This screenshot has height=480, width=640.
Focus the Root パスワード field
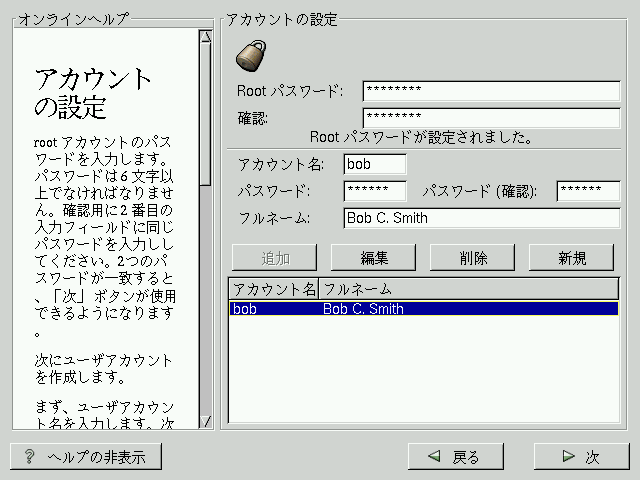491,91
